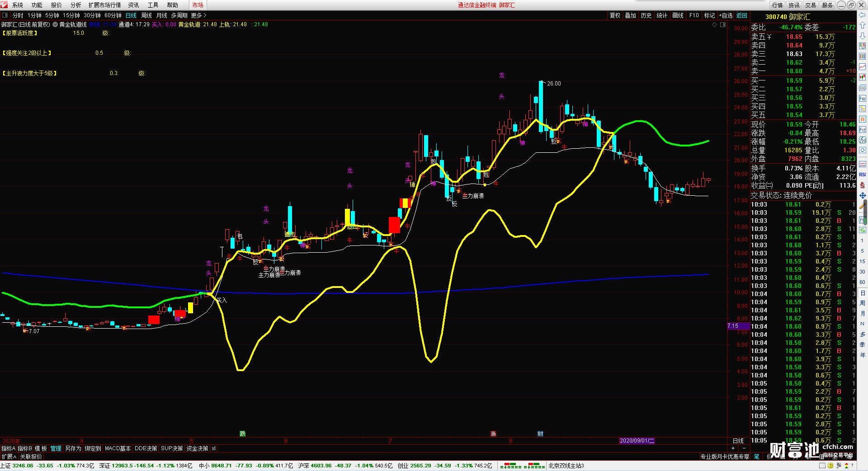This screenshot has height=471, width=868.
Task: Click the yellow smiley status bar icon
Action: (830, 466)
